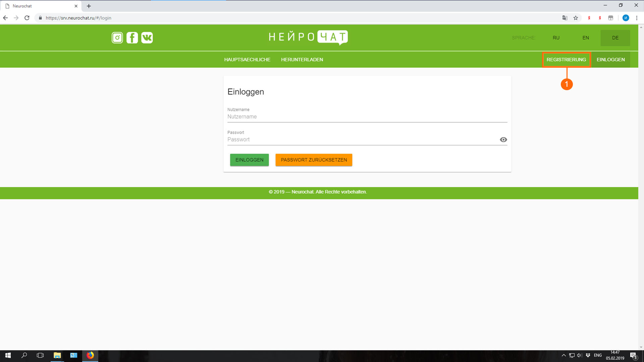
Task: Open browser profile avatar icon
Action: [x=626, y=18]
